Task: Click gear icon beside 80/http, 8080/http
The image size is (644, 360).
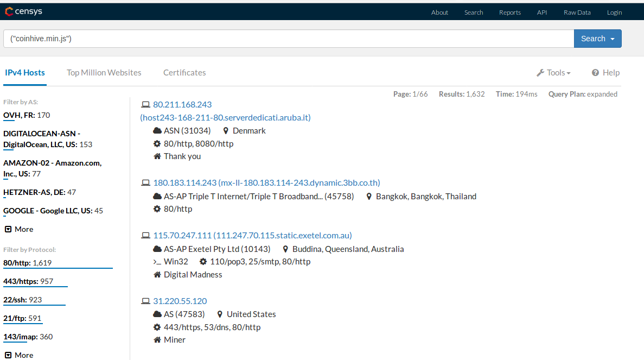Action: [157, 144]
